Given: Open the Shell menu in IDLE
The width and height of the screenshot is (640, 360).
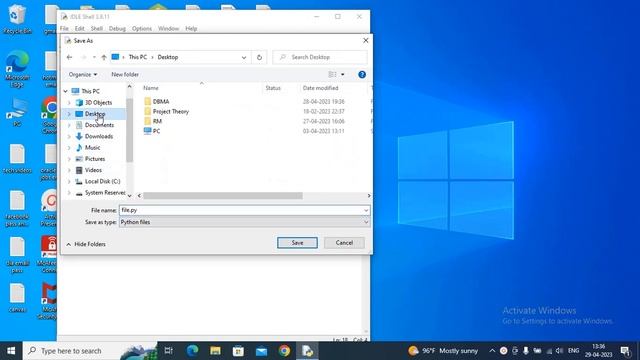Looking at the screenshot, I should 96,29.
